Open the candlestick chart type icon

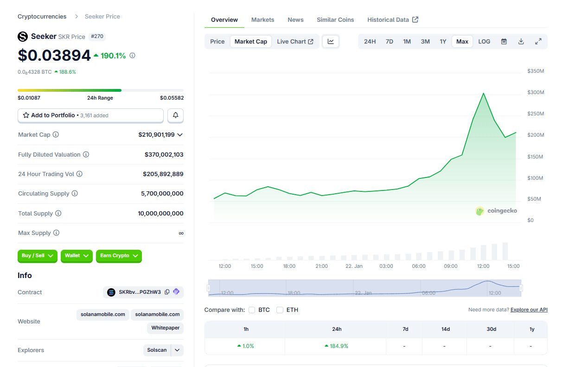pos(331,41)
